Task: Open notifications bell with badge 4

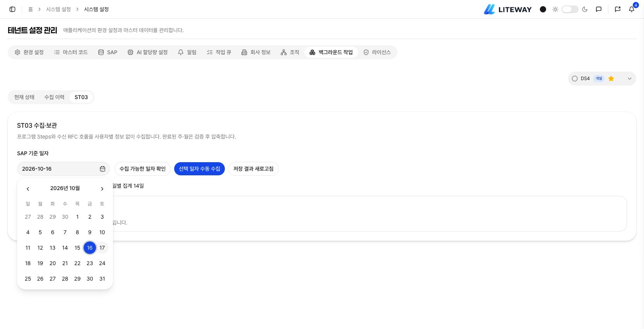Action: pyautogui.click(x=632, y=9)
